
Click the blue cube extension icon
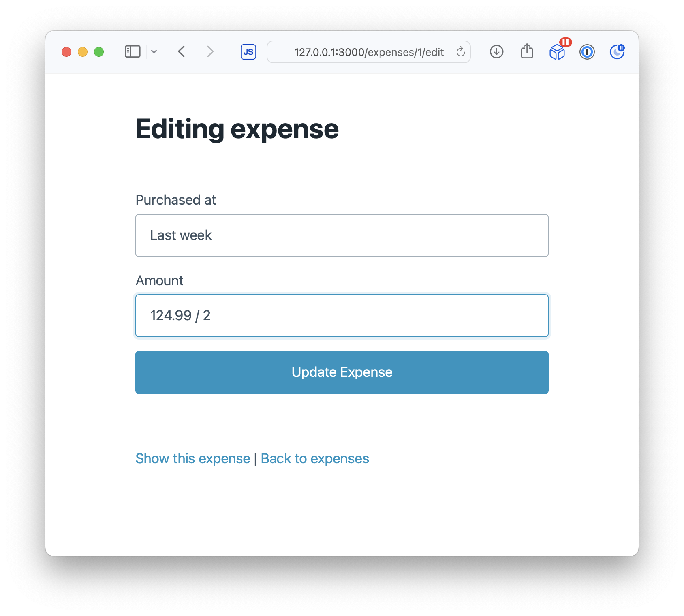557,52
